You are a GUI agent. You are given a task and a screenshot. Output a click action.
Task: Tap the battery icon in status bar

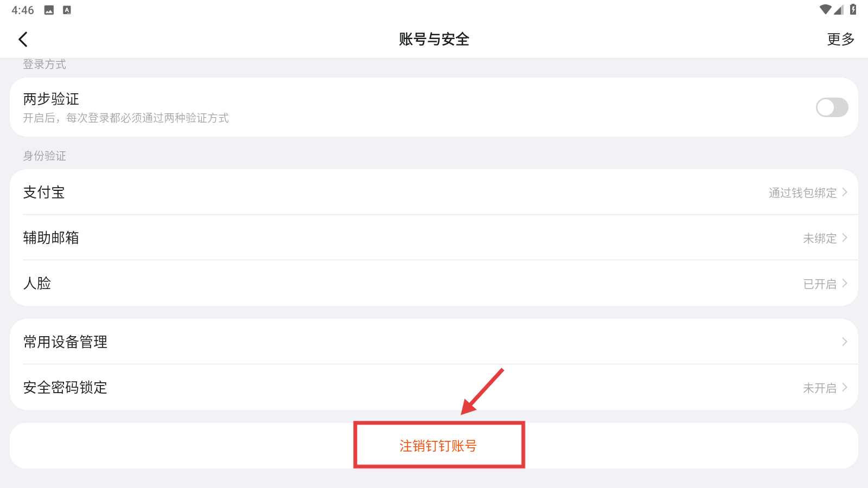point(853,10)
